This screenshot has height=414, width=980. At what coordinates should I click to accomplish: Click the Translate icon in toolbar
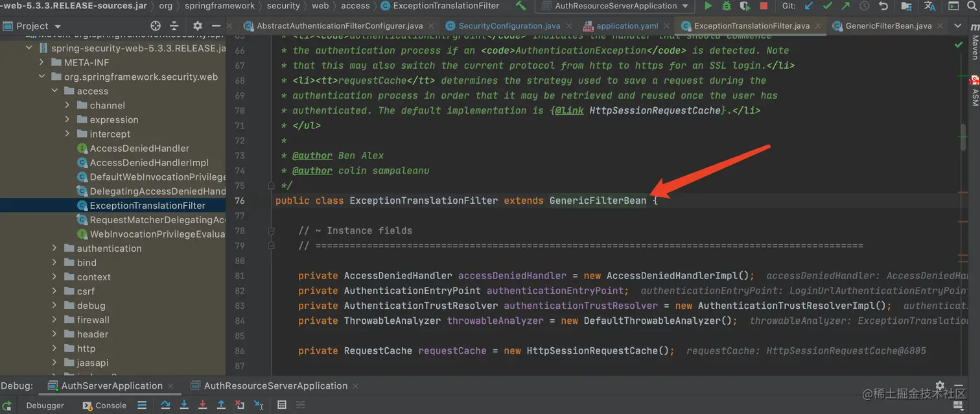[x=929, y=6]
